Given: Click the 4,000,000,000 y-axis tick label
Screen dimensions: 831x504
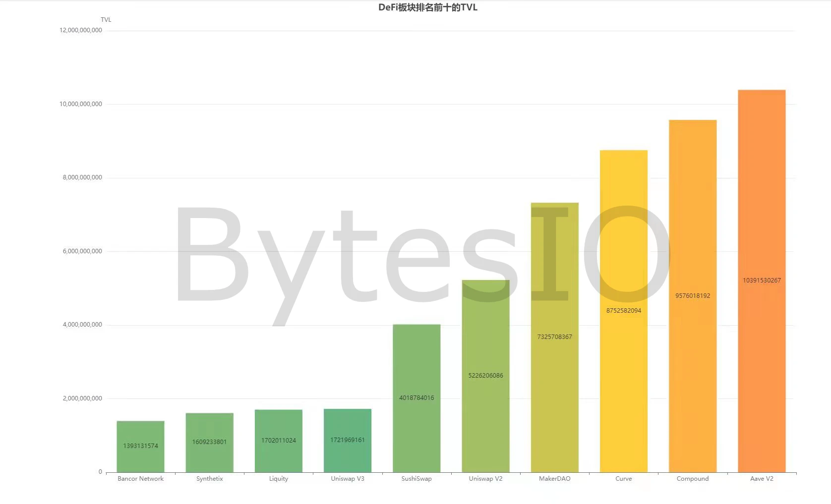Looking at the screenshot, I should click(82, 325).
